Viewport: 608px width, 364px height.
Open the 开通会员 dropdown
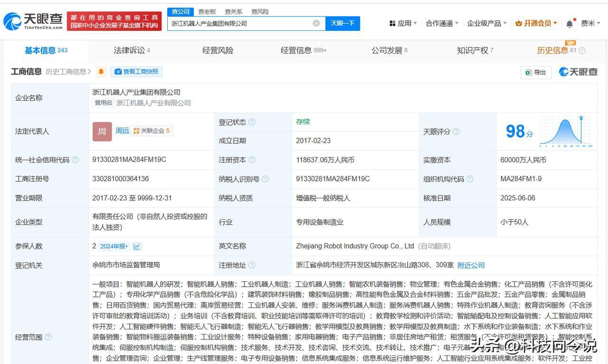tap(536, 23)
